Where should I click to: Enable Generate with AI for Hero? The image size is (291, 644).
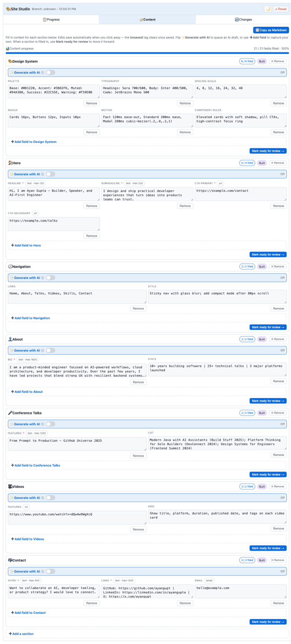pos(51,174)
